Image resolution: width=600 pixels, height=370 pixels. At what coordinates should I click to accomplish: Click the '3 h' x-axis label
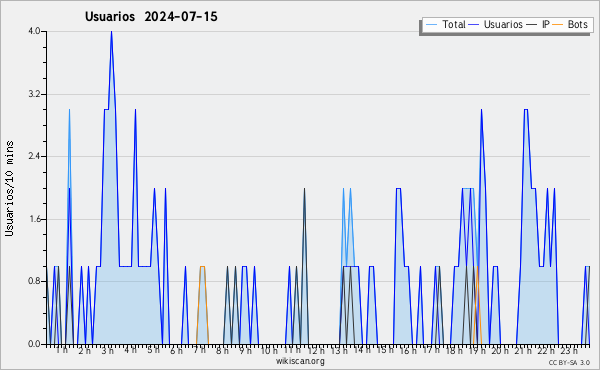[108, 350]
